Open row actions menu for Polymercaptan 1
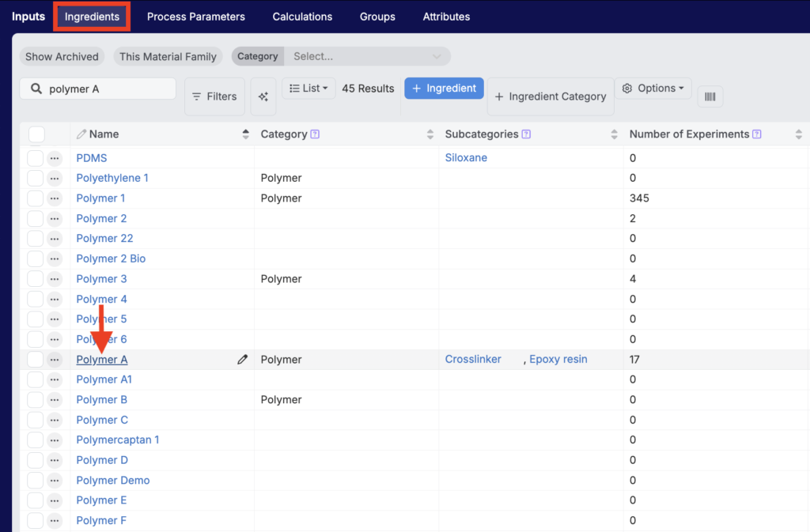Image resolution: width=810 pixels, height=532 pixels. click(x=55, y=440)
